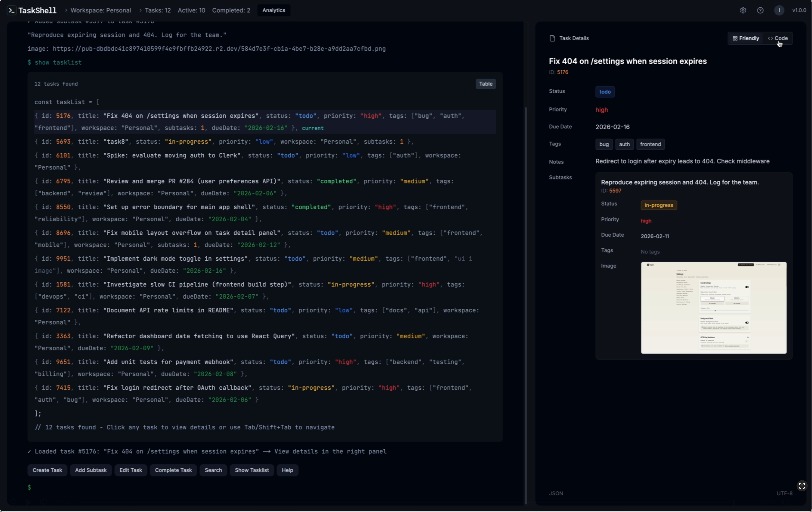Click the Complete Task button

173,470
